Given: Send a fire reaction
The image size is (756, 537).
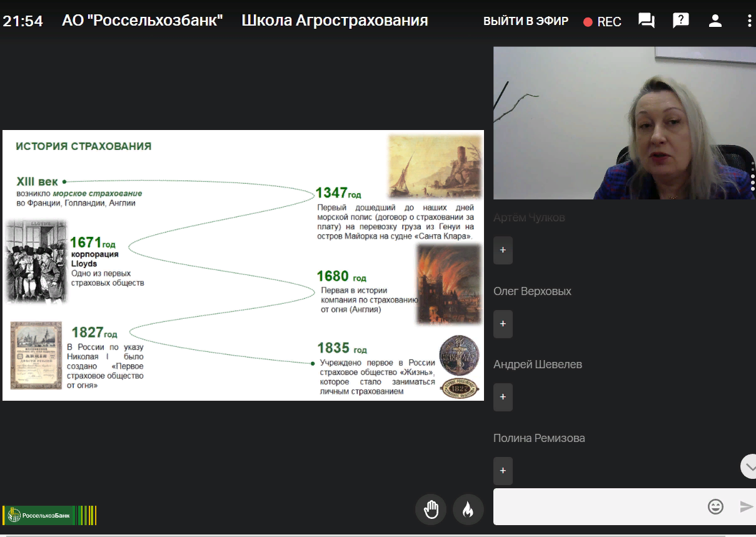Looking at the screenshot, I should pyautogui.click(x=468, y=509).
